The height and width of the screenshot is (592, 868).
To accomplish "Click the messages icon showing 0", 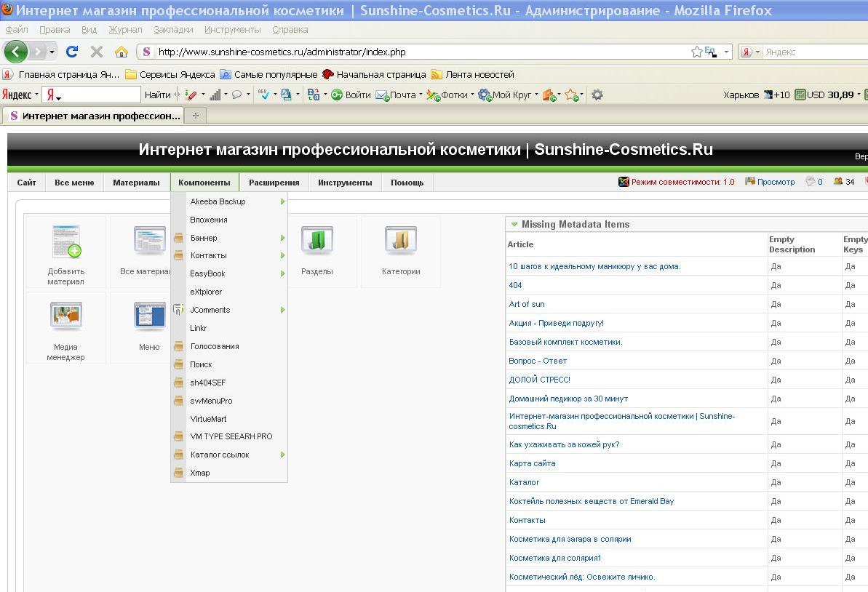I will coord(813,182).
